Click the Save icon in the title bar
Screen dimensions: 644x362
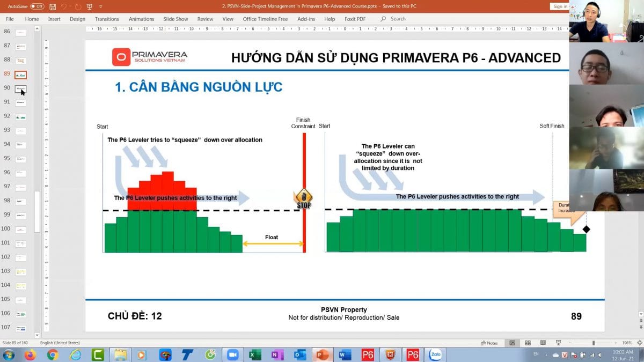(53, 6)
